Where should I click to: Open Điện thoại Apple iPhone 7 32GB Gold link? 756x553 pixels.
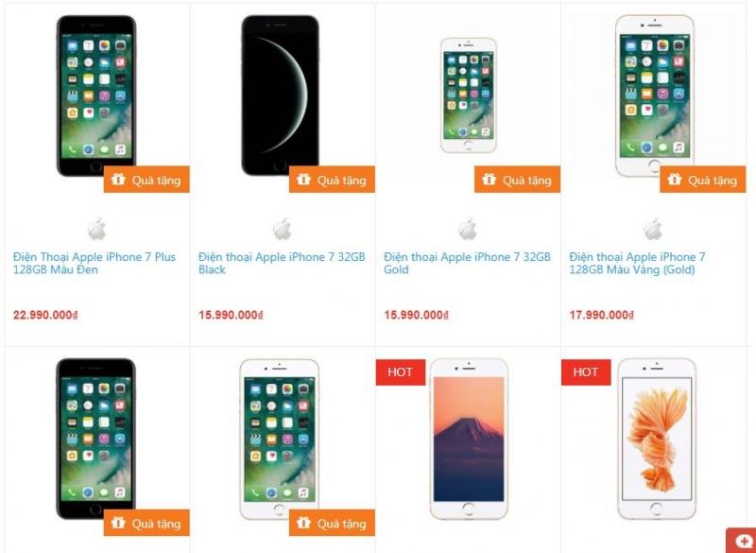point(467,263)
